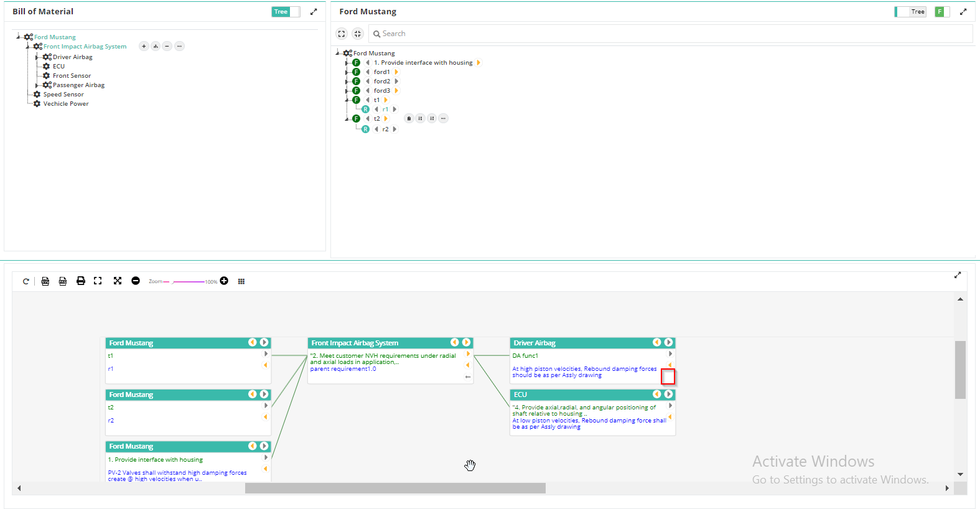Export the diagram as SVG
The image size is (980, 509).
point(45,281)
